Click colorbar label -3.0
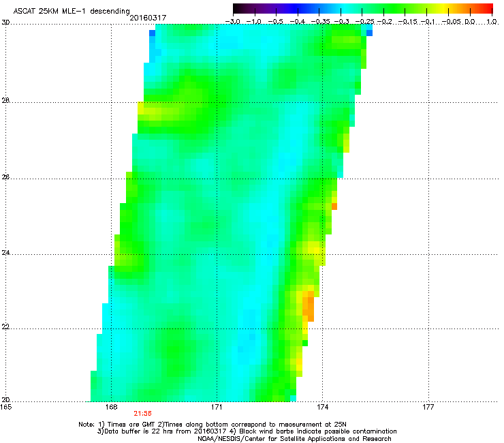Viewport: 504px width, 443px height. (x=233, y=22)
